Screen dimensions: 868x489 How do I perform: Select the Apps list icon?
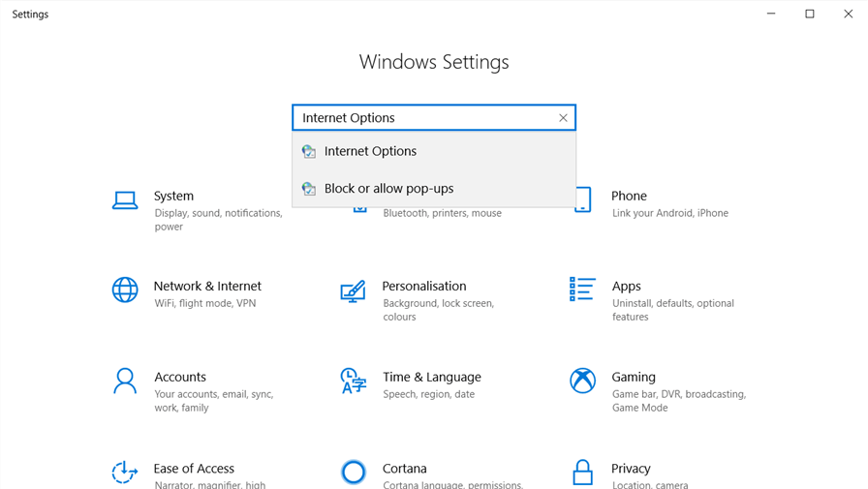[582, 289]
